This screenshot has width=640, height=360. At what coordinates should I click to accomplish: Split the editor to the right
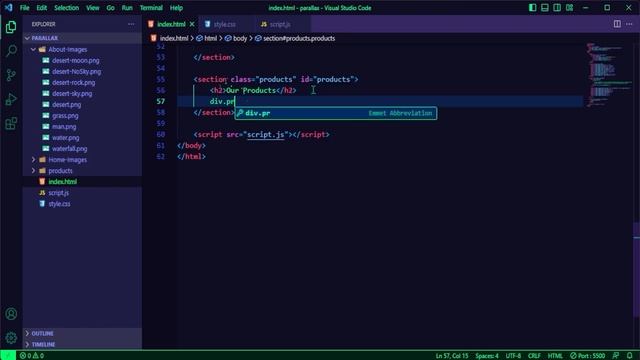[x=617, y=24]
